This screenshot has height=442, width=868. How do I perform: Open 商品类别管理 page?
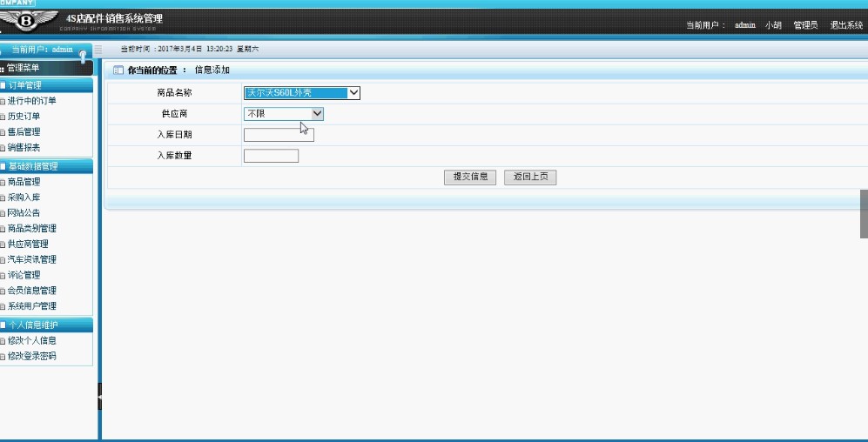pos(31,229)
